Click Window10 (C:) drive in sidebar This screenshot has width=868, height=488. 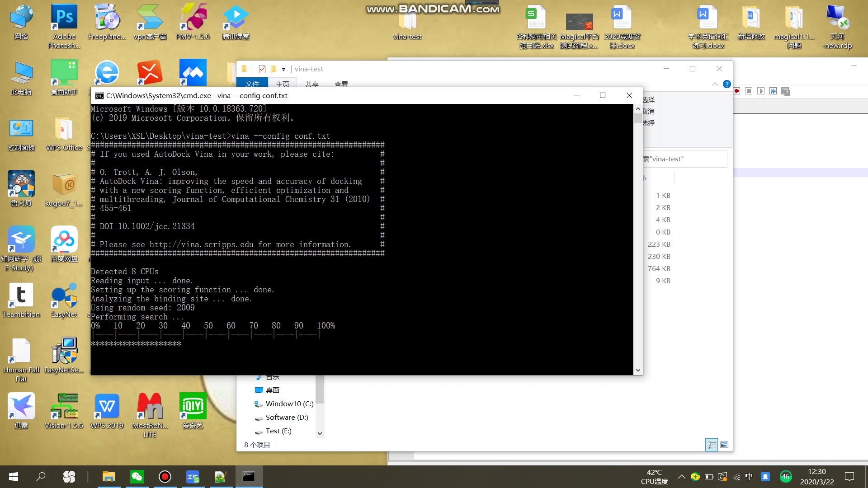pyautogui.click(x=289, y=404)
